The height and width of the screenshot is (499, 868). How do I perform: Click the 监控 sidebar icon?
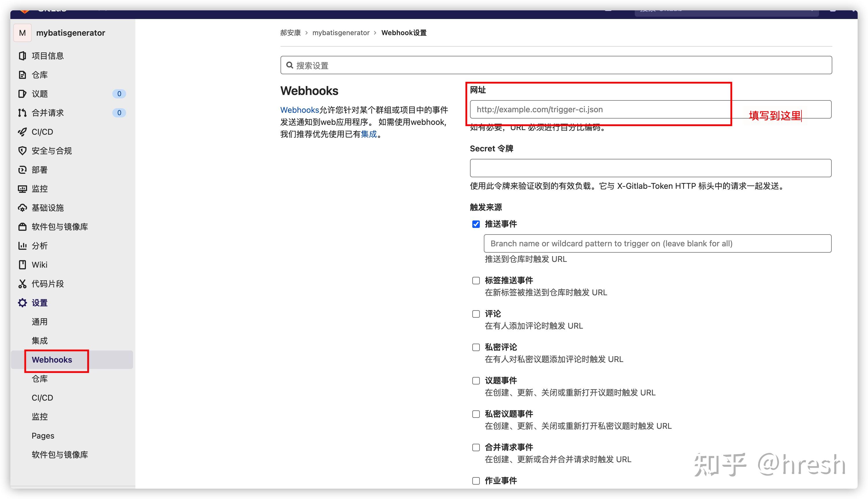[x=22, y=188]
